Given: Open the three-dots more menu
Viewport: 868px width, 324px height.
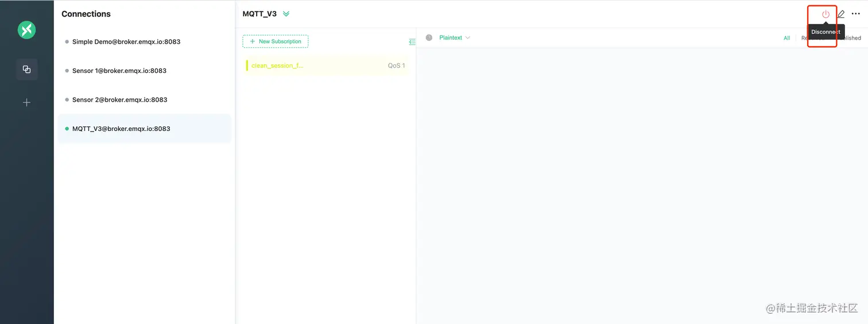Looking at the screenshot, I should pos(855,14).
